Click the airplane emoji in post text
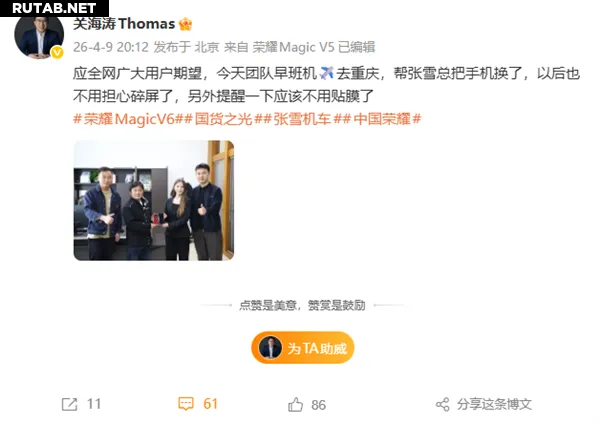 point(326,73)
